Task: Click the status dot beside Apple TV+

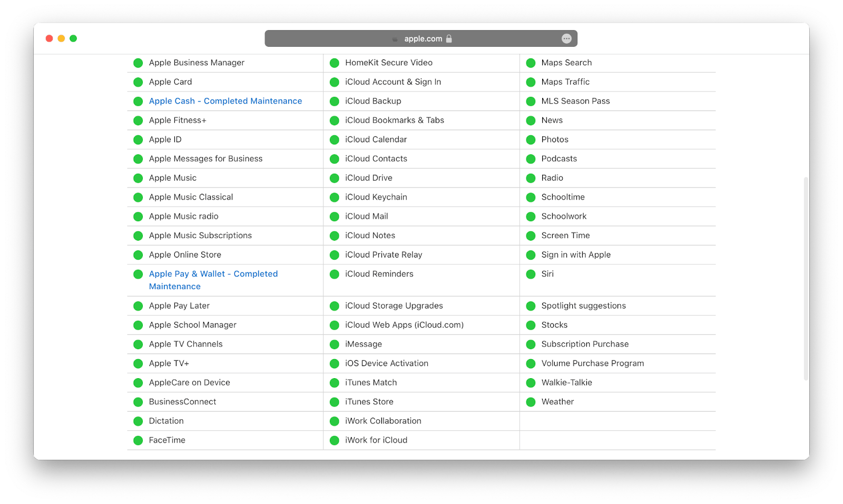Action: (x=138, y=363)
